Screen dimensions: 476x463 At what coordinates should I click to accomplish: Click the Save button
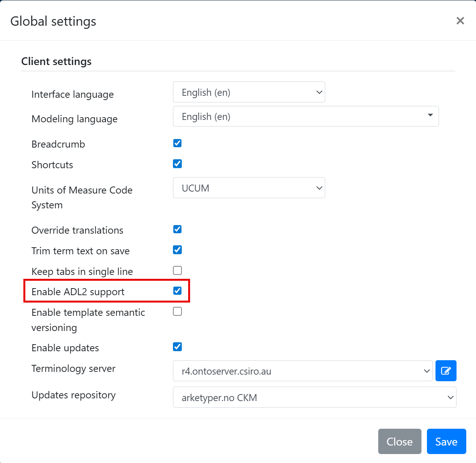446,442
